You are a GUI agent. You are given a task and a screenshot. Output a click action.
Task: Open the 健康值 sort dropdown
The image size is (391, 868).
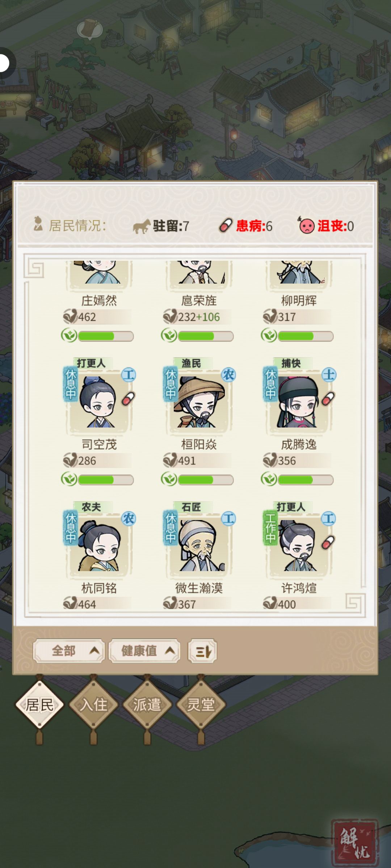tap(144, 651)
